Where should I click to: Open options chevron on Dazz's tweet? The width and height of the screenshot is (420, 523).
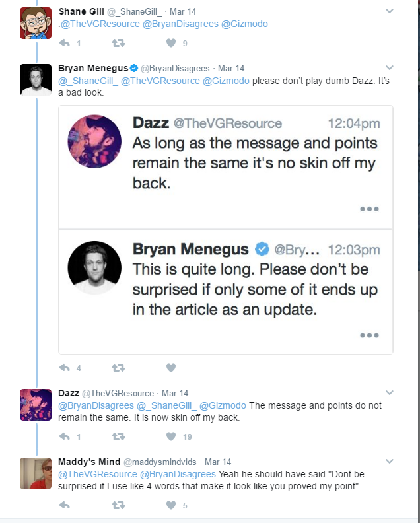(390, 393)
